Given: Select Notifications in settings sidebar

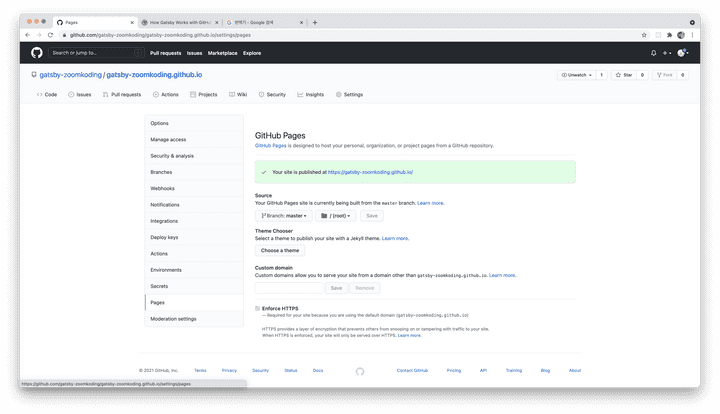Looking at the screenshot, I should tap(194, 205).
